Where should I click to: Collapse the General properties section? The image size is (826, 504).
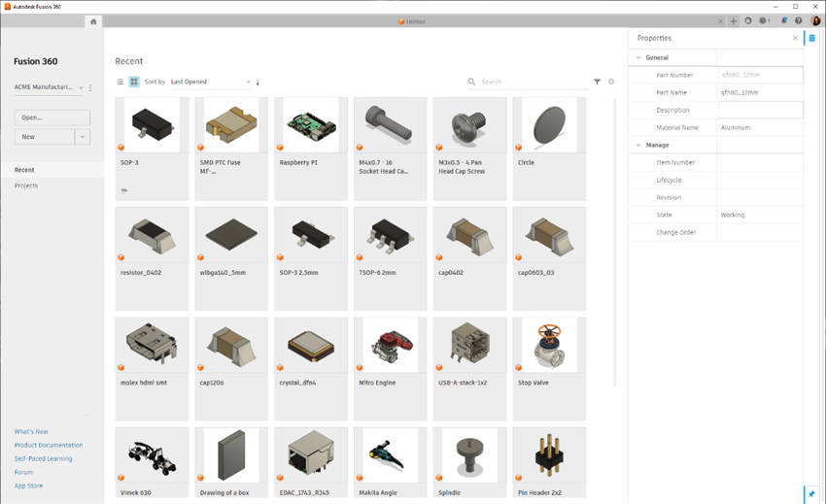[638, 58]
